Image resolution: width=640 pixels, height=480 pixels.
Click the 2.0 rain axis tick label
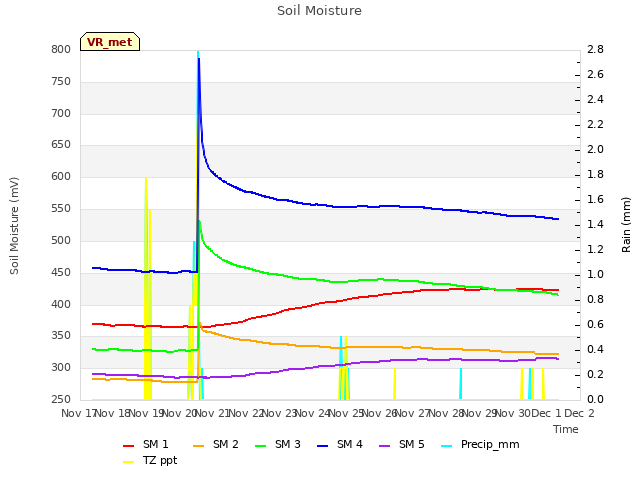click(595, 149)
